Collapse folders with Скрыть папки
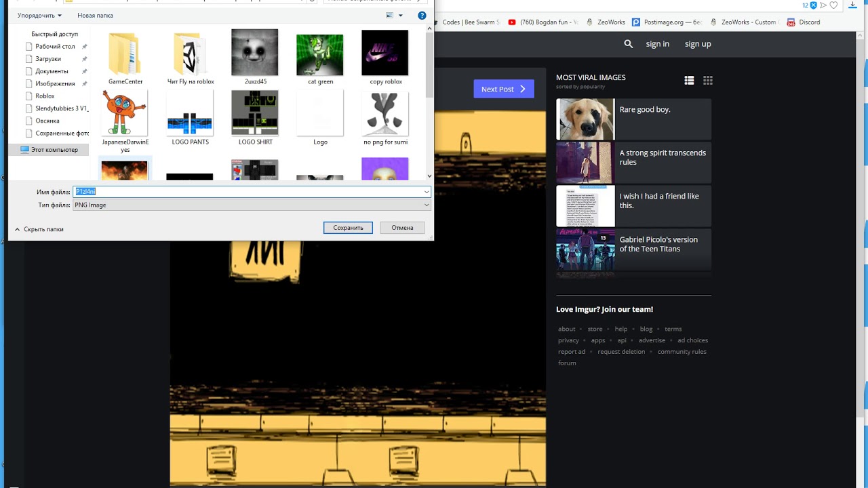 tap(39, 229)
